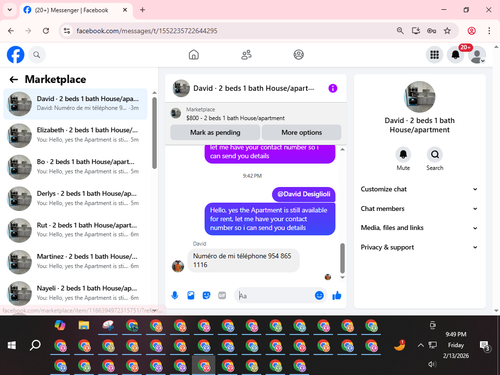Click the browser reload page icon
This screenshot has width=500, height=375.
tap(46, 31)
